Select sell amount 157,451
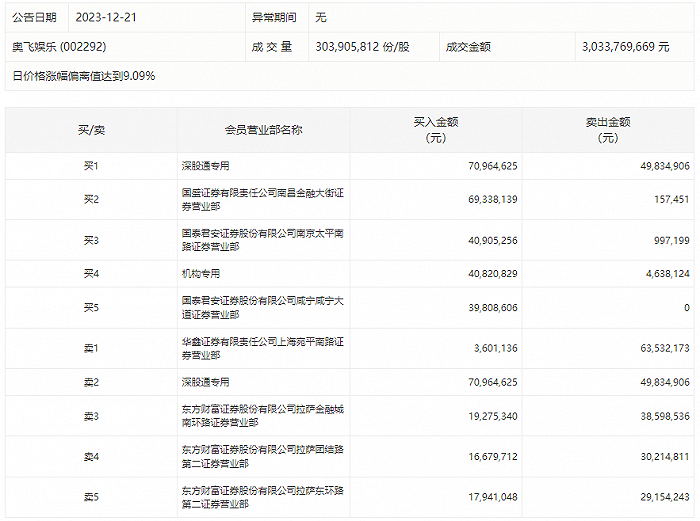This screenshot has height=521, width=700. 672,200
